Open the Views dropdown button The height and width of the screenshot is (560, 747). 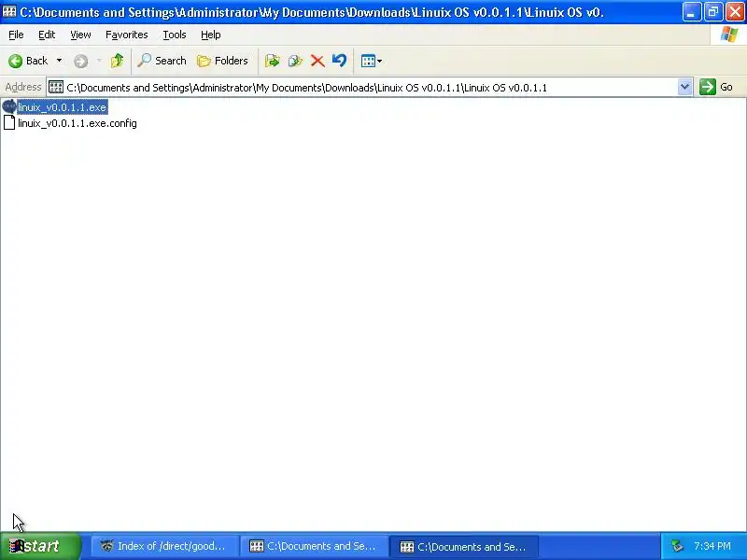(x=372, y=61)
